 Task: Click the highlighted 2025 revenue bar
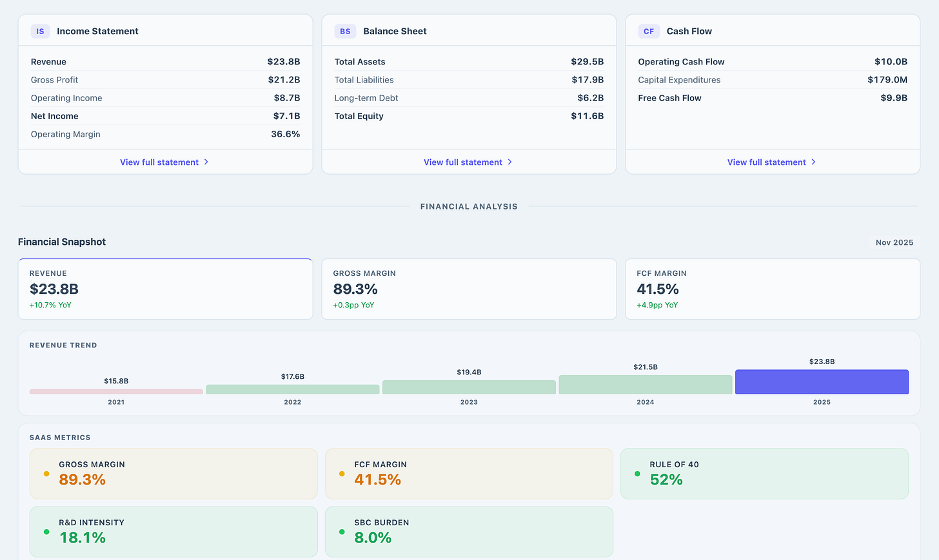point(822,381)
